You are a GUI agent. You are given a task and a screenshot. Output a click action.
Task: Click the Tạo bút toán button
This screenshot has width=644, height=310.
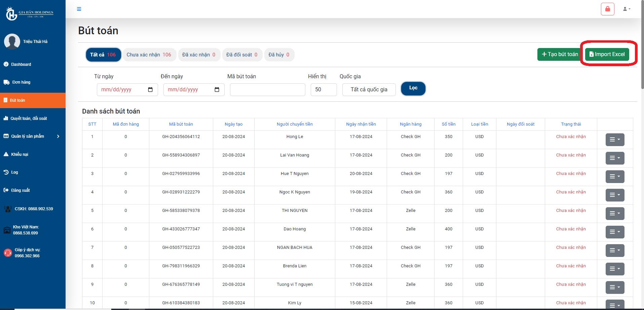coord(560,54)
